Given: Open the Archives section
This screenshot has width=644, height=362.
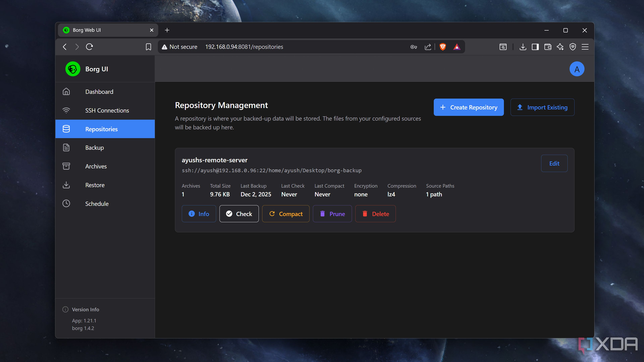Looking at the screenshot, I should (105, 166).
